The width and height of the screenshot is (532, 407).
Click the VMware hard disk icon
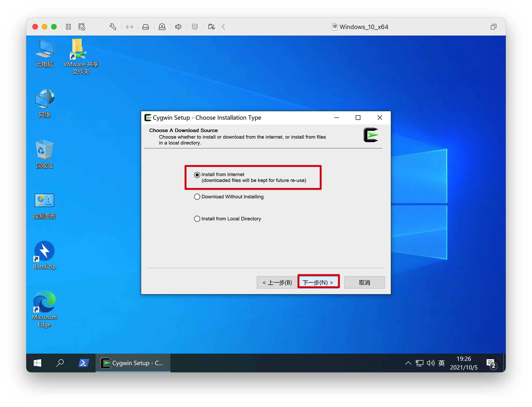click(146, 27)
